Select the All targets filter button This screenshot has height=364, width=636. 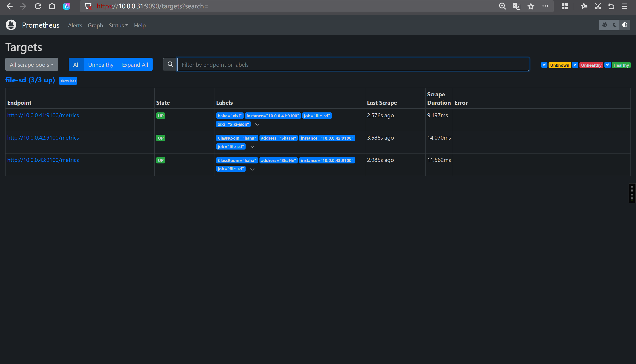pyautogui.click(x=76, y=64)
